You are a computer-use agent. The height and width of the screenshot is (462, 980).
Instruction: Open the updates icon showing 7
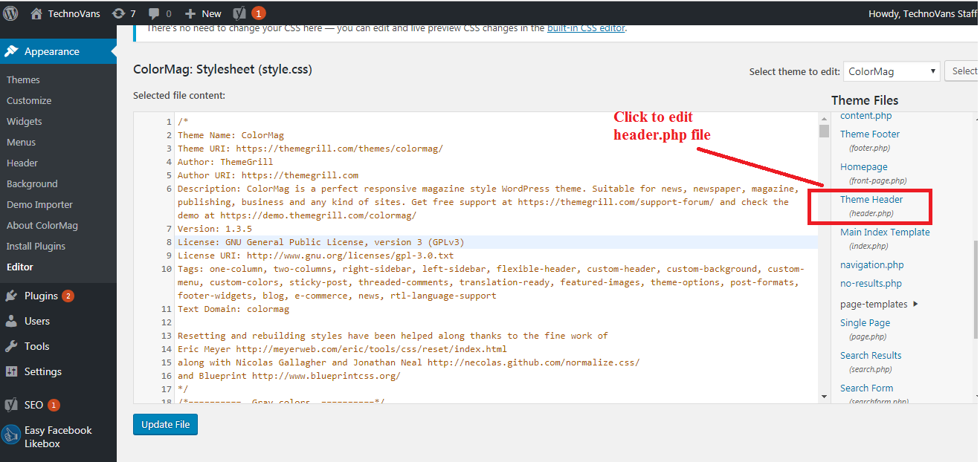118,13
